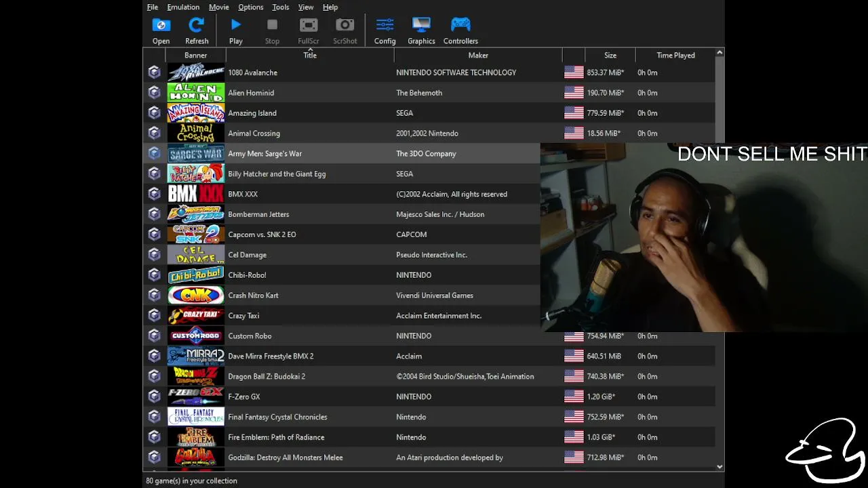Image resolution: width=868 pixels, height=488 pixels.
Task: Open the Config settings
Action: (384, 31)
